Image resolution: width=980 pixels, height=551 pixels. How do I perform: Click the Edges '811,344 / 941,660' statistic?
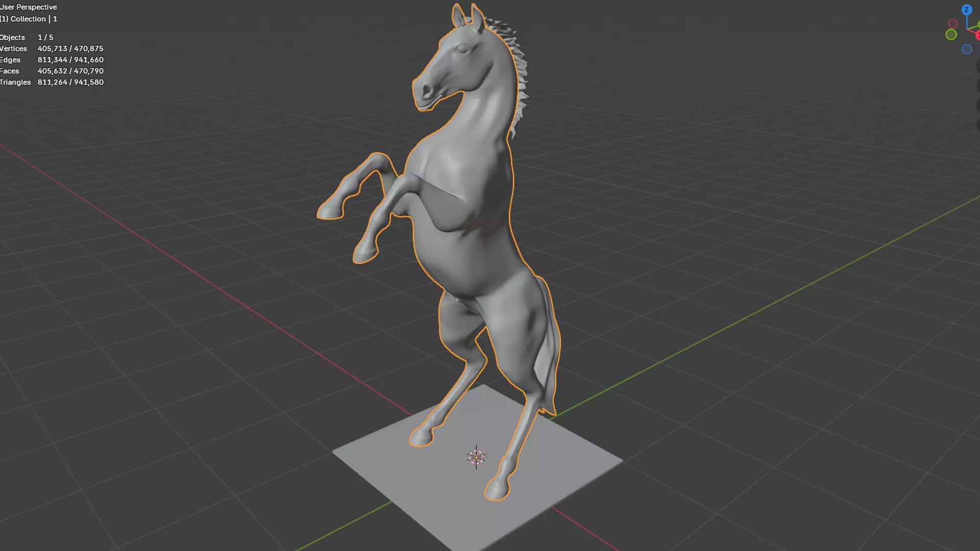(x=70, y=60)
